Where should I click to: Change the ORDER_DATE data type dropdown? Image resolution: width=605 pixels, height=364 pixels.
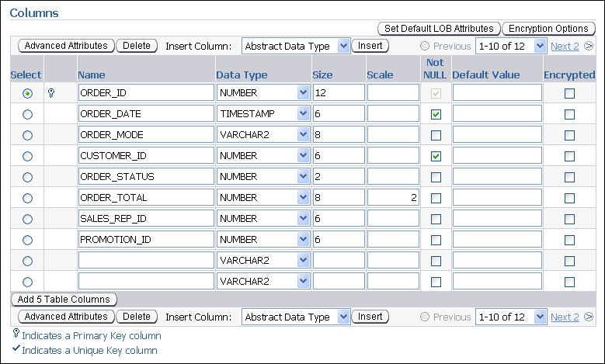[263, 114]
